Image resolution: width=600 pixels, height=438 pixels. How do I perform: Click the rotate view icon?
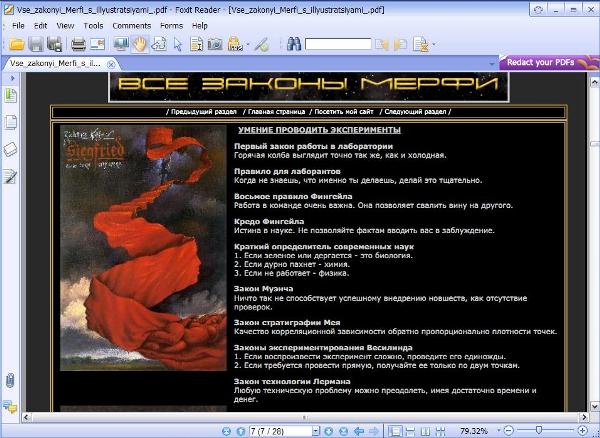pyautogui.click(x=159, y=44)
